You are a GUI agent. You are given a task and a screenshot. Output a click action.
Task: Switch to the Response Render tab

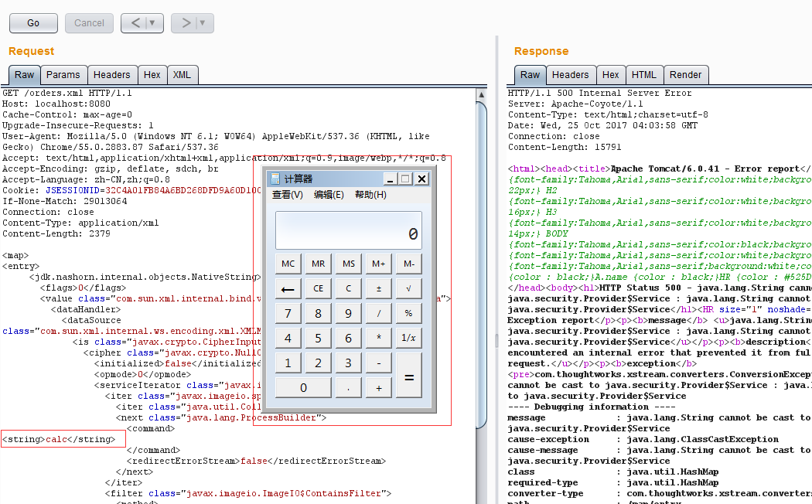[685, 75]
